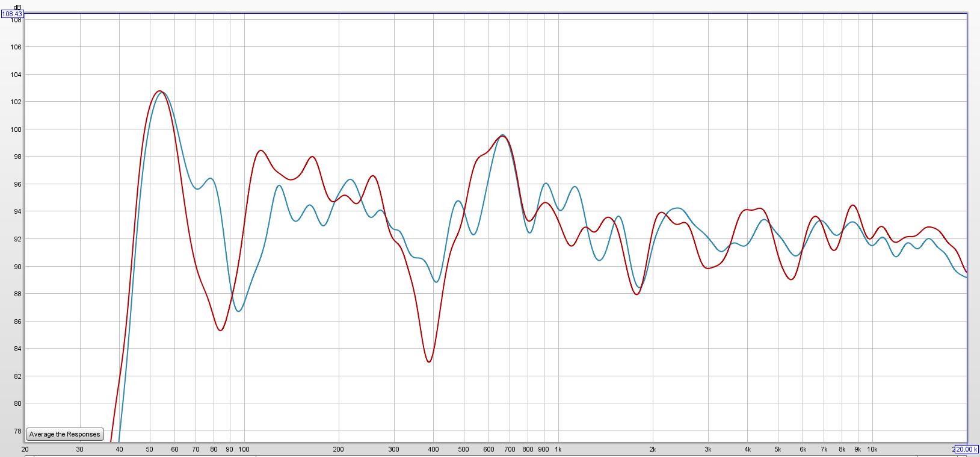The height and width of the screenshot is (457, 980).
Task: Click the 50 label on the frequency axis
Action: coord(150,449)
